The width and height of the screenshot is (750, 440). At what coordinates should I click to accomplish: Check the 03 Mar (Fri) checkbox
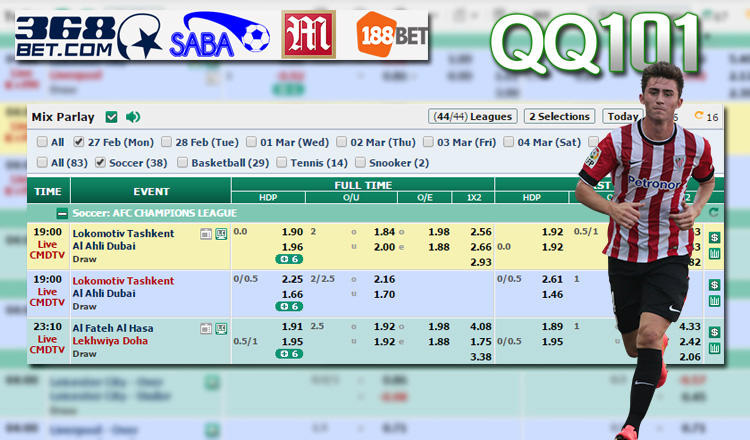tap(428, 142)
